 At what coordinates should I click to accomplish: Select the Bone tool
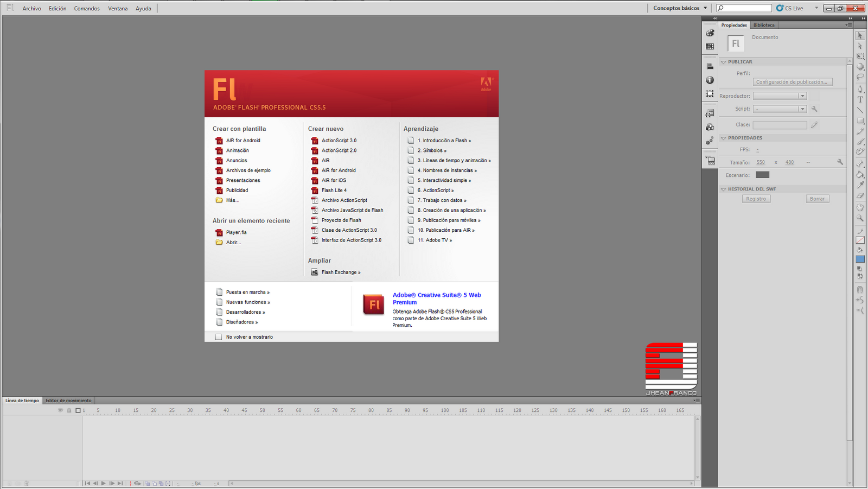click(860, 164)
